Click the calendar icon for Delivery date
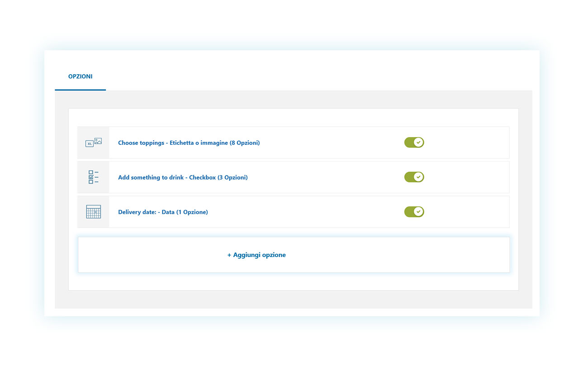The width and height of the screenshot is (588, 367). 93,212
